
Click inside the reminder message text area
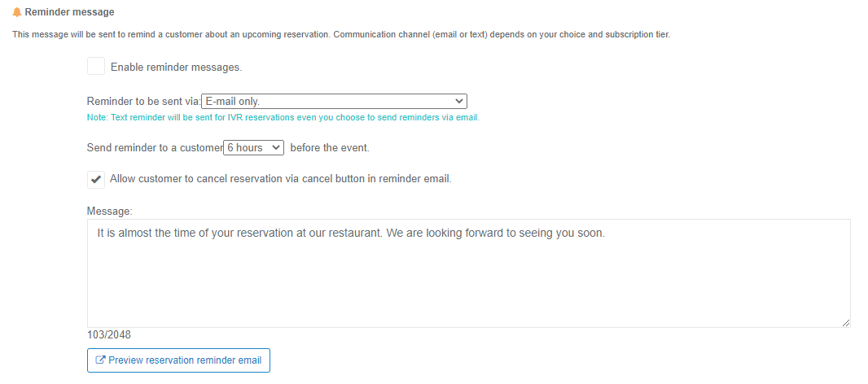pos(468,273)
